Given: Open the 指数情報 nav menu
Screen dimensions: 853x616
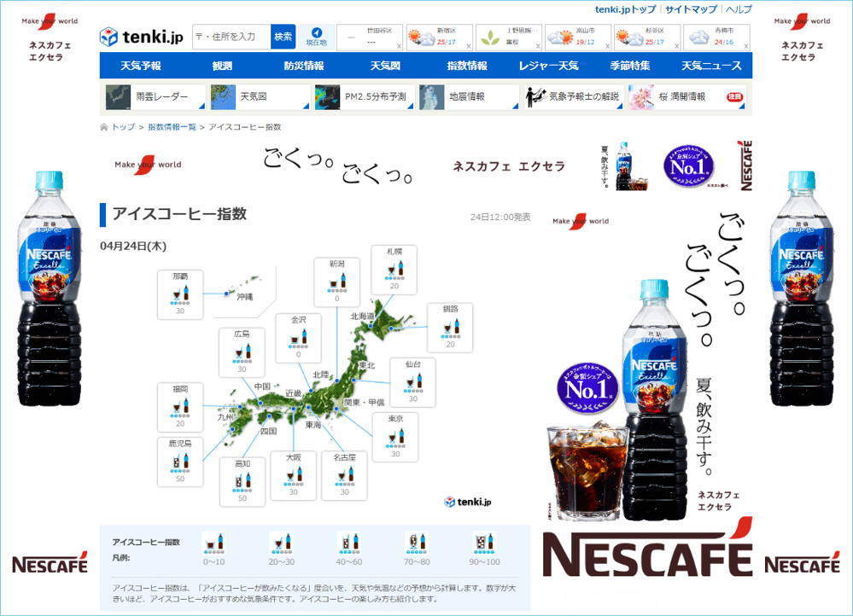Looking at the screenshot, I should click(x=467, y=66).
